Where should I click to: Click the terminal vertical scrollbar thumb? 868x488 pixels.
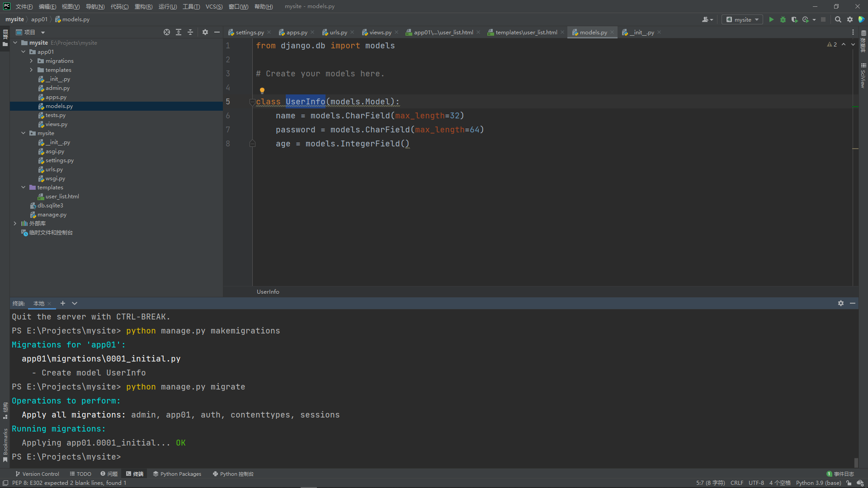click(x=856, y=462)
